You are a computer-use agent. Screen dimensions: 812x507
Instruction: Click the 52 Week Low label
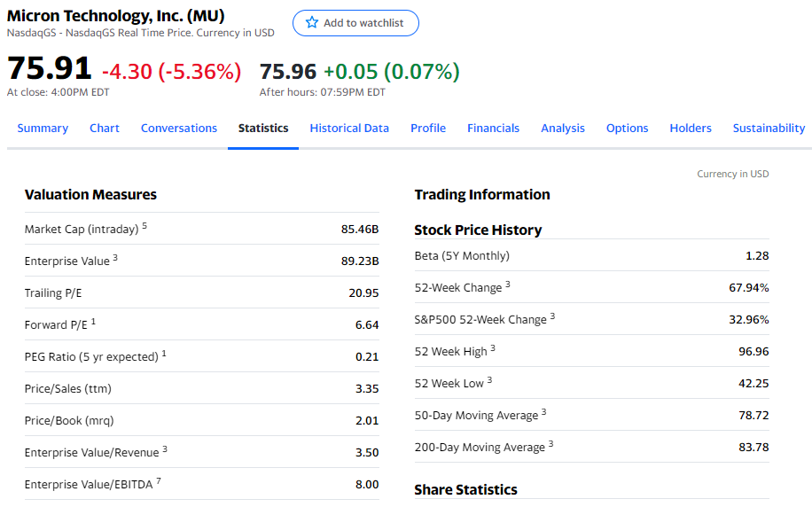[x=449, y=383]
